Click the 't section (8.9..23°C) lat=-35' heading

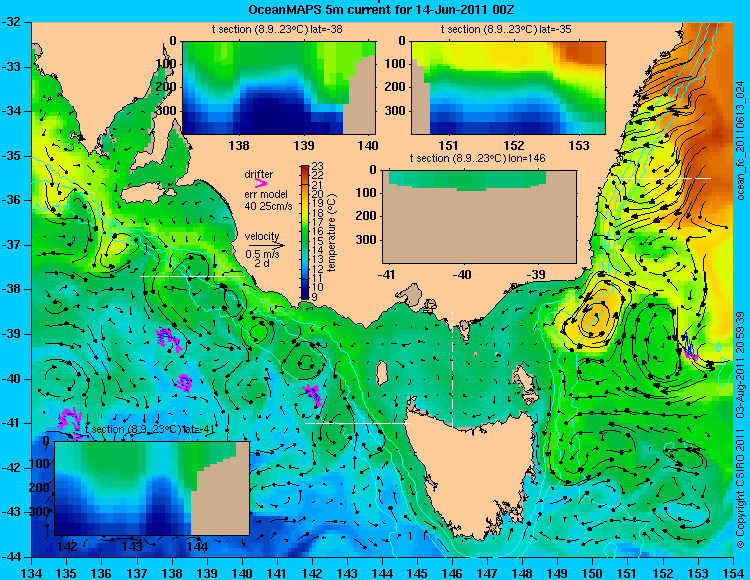pyautogui.click(x=506, y=29)
